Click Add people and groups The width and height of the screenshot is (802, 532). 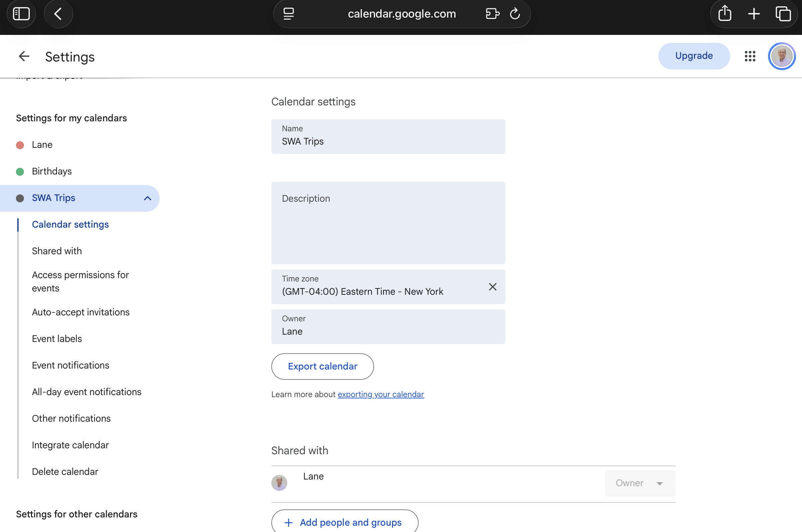(344, 522)
